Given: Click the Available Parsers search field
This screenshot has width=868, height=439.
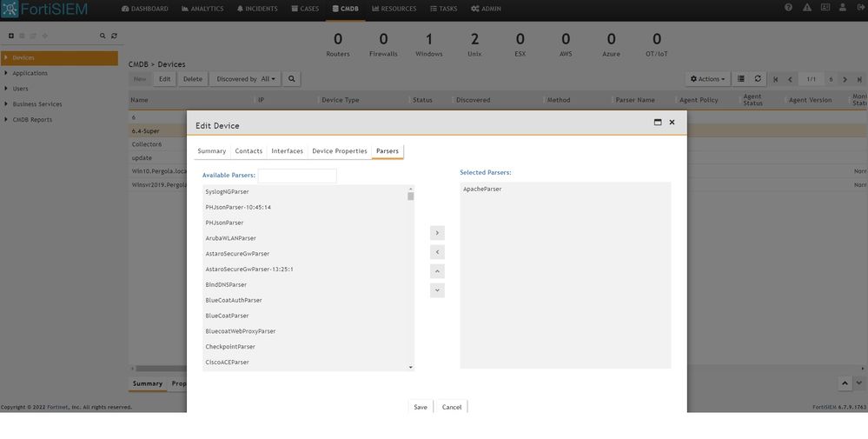Looking at the screenshot, I should point(296,176).
